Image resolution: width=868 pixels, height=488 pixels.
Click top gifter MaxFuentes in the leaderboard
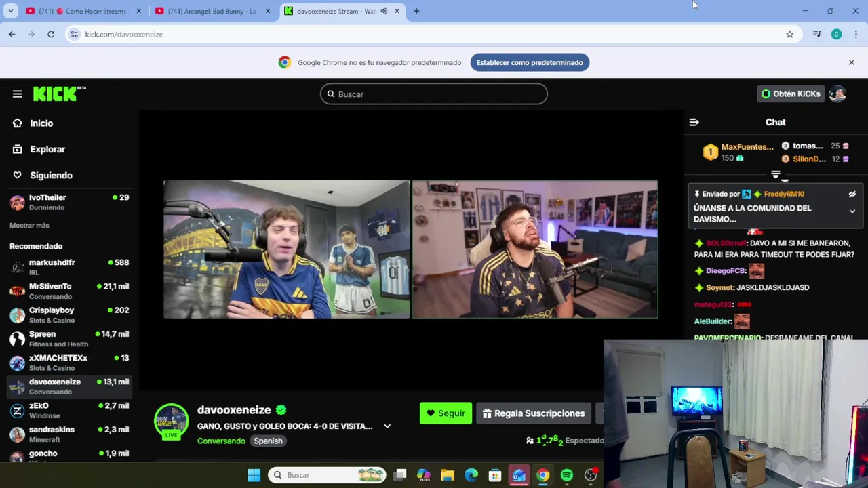click(x=747, y=147)
